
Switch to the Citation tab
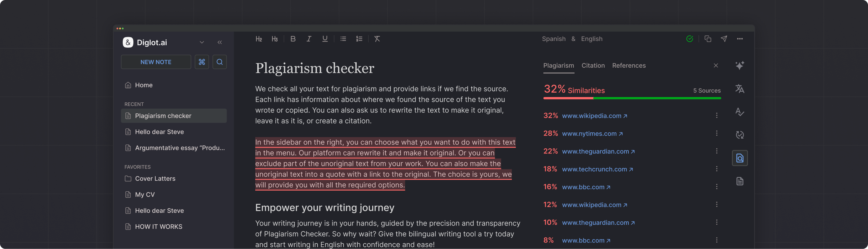[593, 66]
